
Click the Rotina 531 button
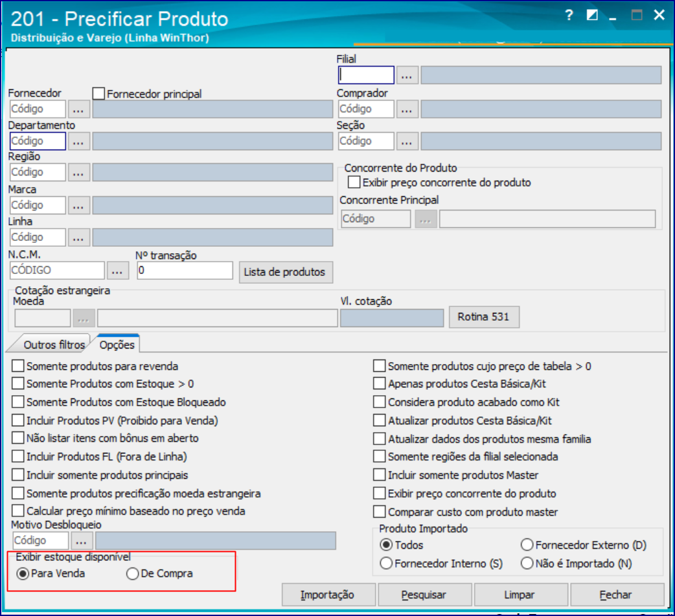tap(484, 317)
